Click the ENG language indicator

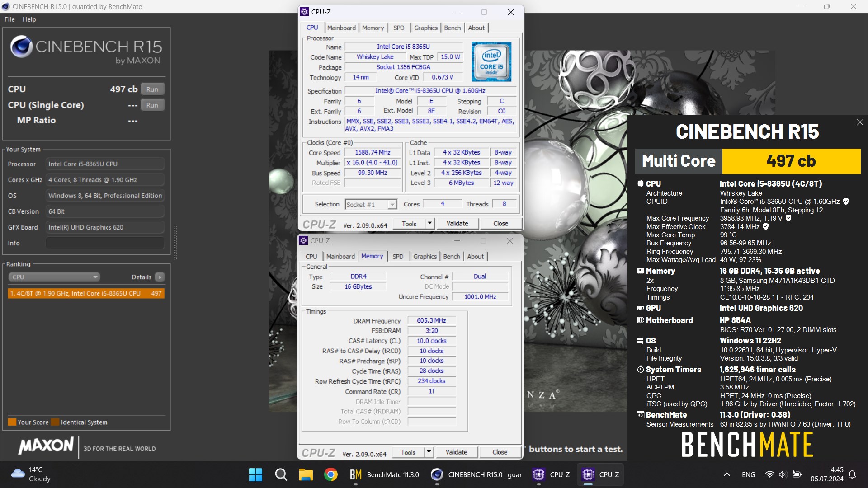click(748, 475)
